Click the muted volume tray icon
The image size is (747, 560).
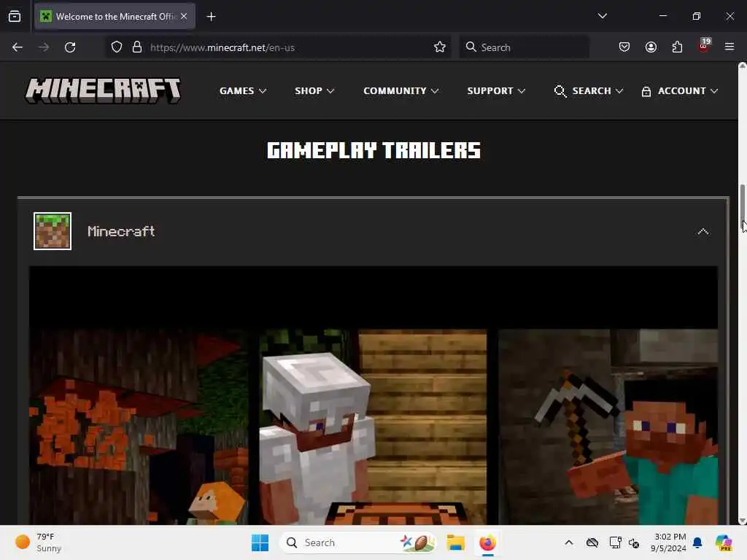click(x=634, y=542)
